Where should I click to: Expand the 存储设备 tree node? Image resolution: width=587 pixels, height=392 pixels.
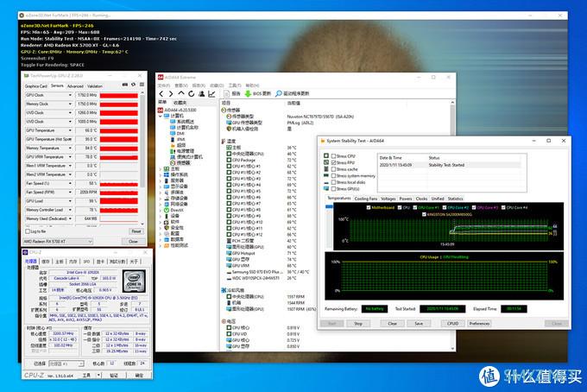click(x=161, y=199)
